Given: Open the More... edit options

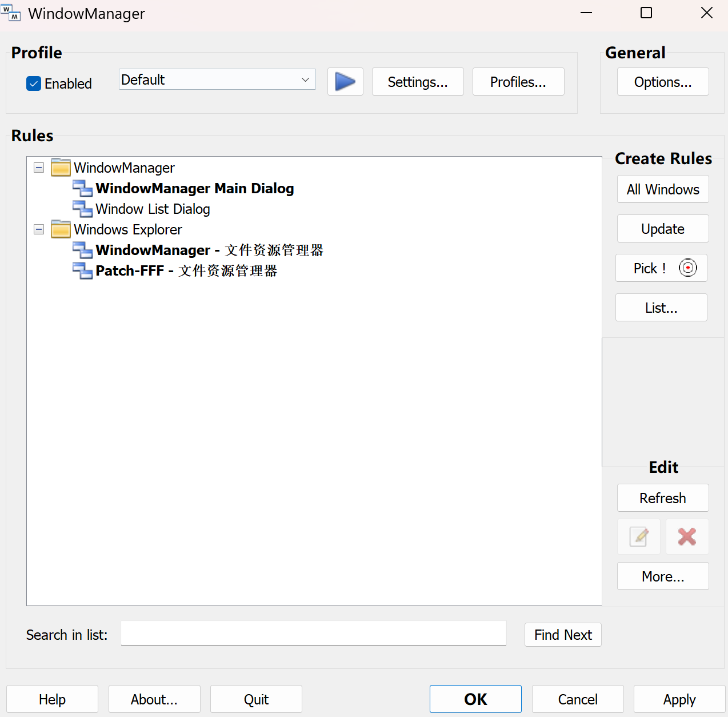Looking at the screenshot, I should coord(663,576).
